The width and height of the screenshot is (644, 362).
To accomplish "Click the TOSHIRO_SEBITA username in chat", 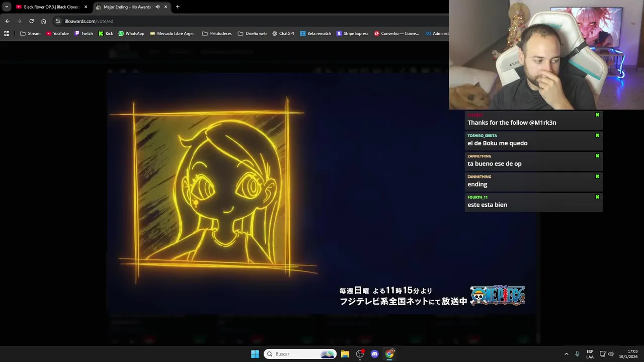I will click(482, 136).
